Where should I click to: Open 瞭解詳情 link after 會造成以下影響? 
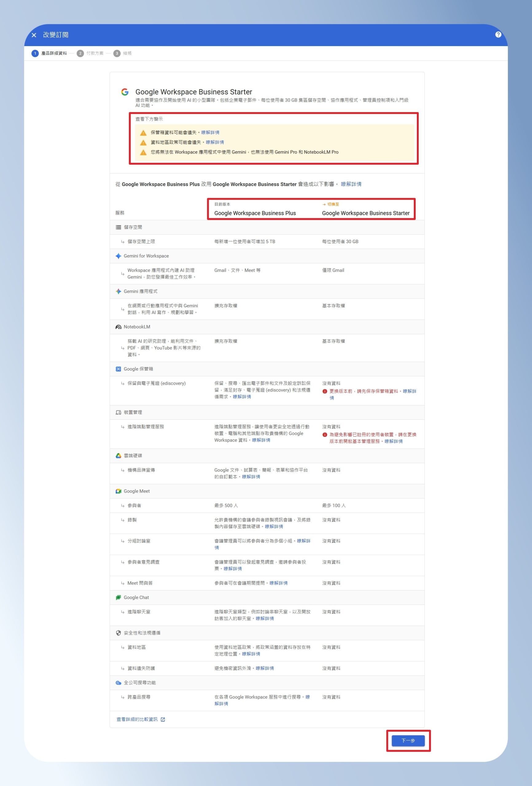click(x=351, y=184)
